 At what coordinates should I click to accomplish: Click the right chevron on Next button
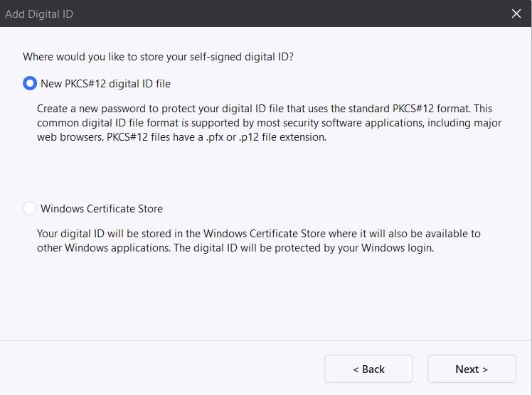[x=485, y=369]
